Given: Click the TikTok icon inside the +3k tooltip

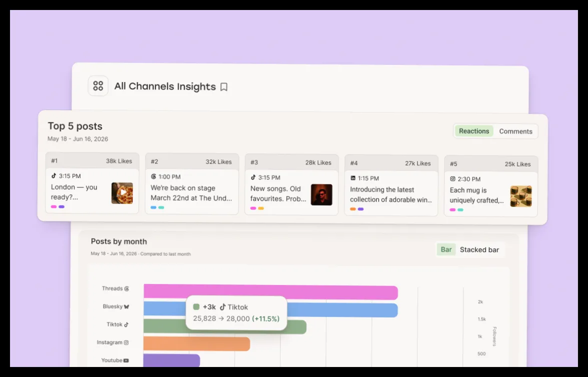Looking at the screenshot, I should (223, 307).
